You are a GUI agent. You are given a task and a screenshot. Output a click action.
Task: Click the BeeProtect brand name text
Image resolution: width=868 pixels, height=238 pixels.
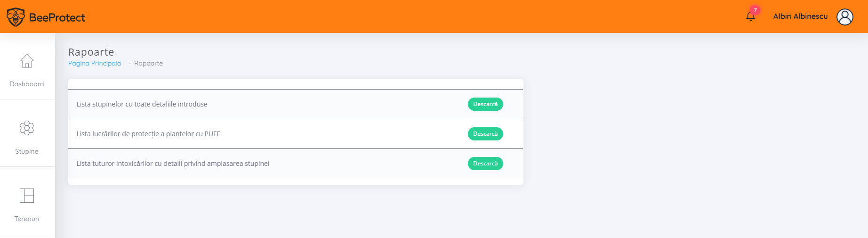57,17
